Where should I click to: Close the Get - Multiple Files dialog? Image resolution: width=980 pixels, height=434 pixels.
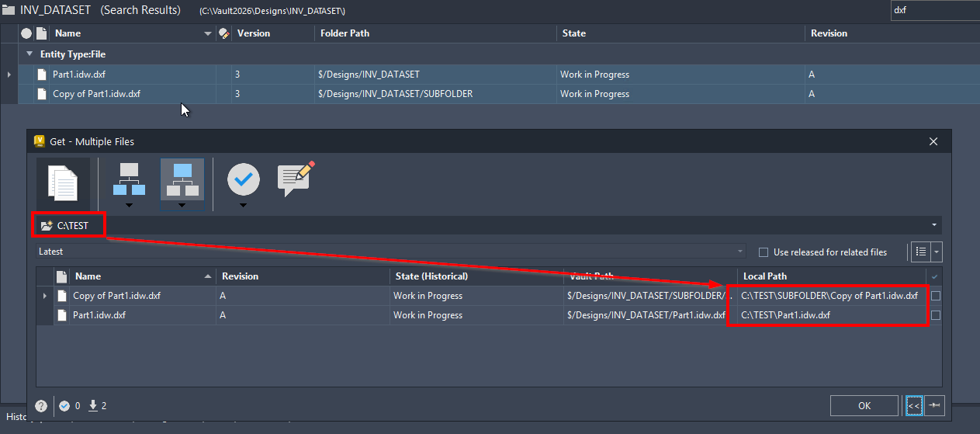click(x=933, y=141)
